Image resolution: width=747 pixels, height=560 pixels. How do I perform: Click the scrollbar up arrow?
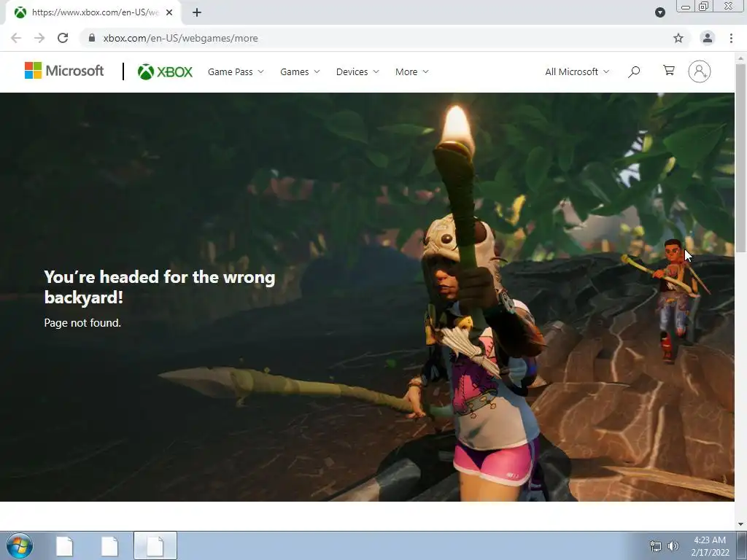[740, 58]
